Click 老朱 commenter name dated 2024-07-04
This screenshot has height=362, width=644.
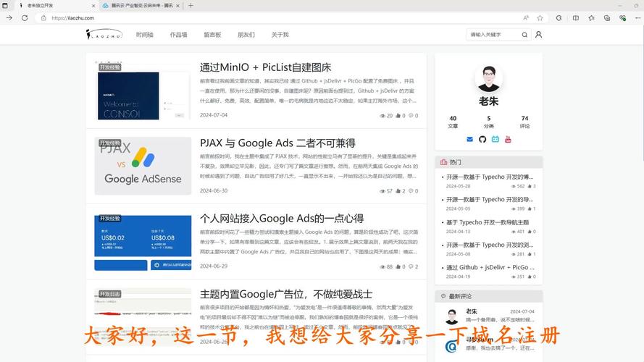tap(472, 311)
